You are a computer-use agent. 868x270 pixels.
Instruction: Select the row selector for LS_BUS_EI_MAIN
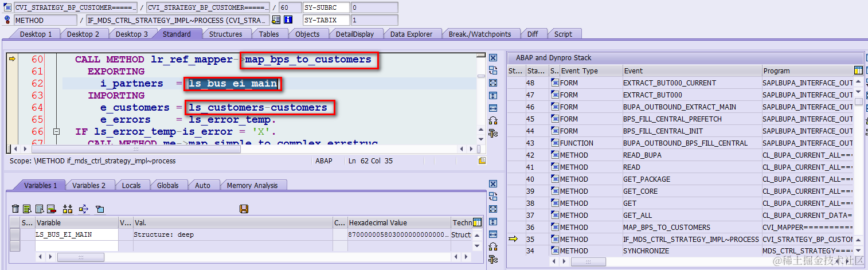tap(15, 234)
